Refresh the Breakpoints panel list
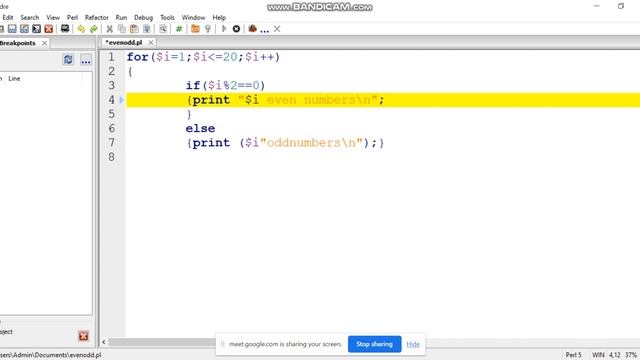The height and width of the screenshot is (360, 640). point(68,60)
